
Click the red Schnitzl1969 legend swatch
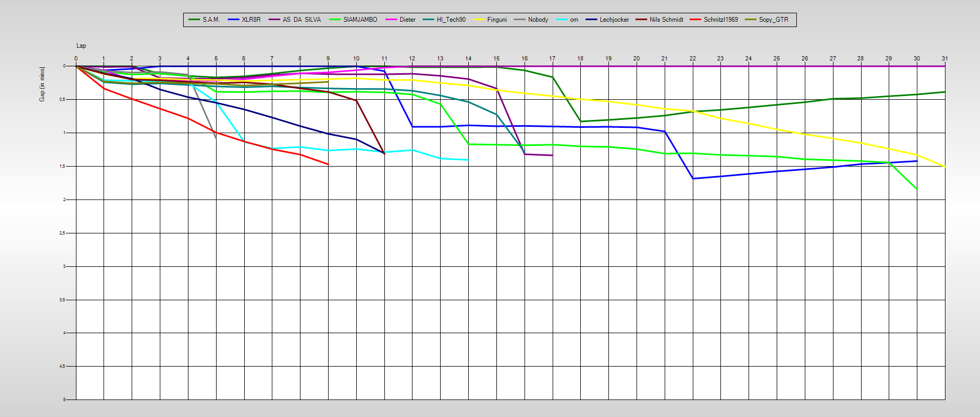pos(696,20)
